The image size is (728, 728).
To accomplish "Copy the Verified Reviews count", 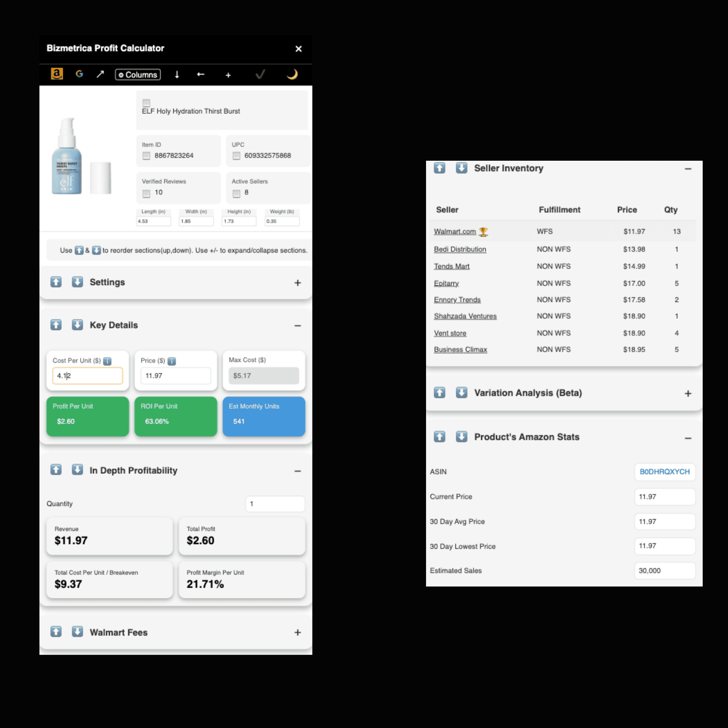I will click(146, 194).
